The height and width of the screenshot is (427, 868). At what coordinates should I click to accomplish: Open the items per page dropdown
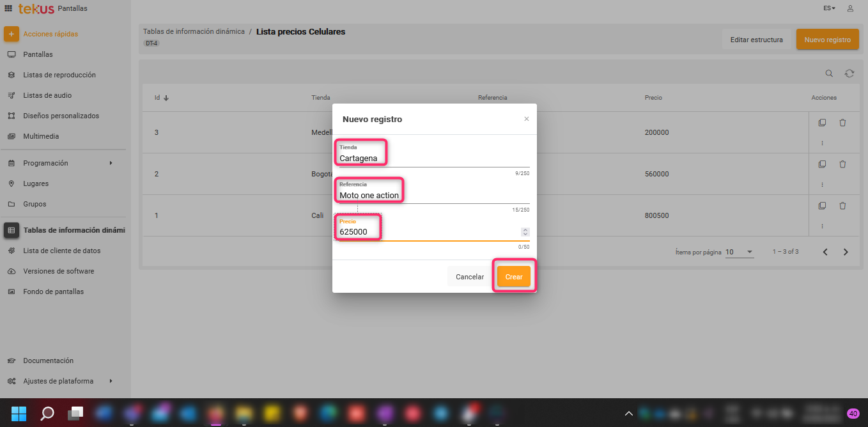coord(740,252)
